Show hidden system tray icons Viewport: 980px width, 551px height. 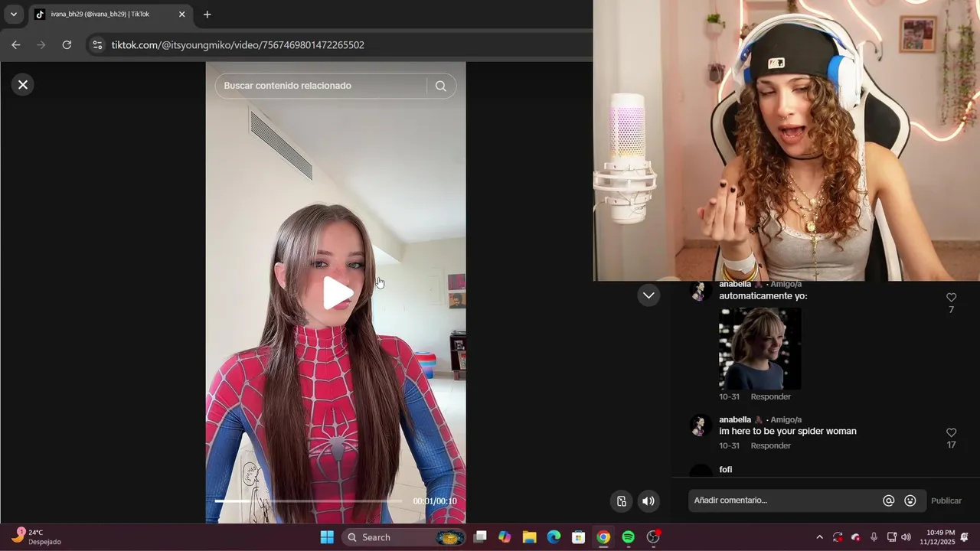coord(819,537)
